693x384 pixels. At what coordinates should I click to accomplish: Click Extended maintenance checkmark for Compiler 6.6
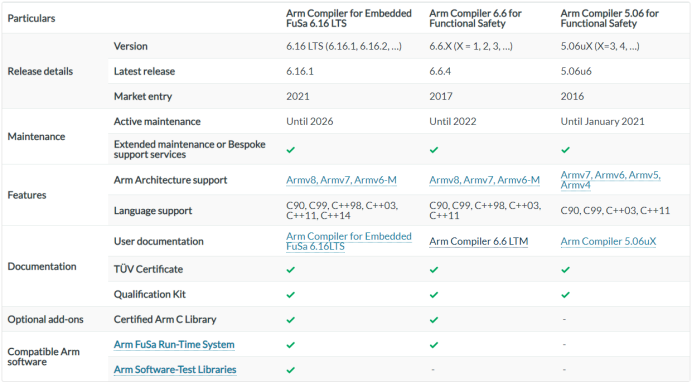434,150
